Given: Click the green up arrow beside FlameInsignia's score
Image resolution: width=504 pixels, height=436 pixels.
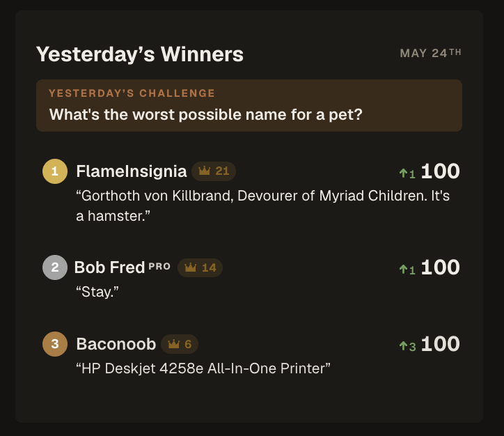Looking at the screenshot, I should click(403, 173).
